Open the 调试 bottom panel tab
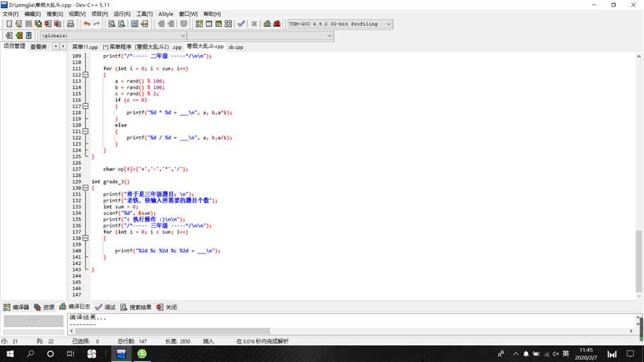The image size is (644, 362). pos(105,307)
